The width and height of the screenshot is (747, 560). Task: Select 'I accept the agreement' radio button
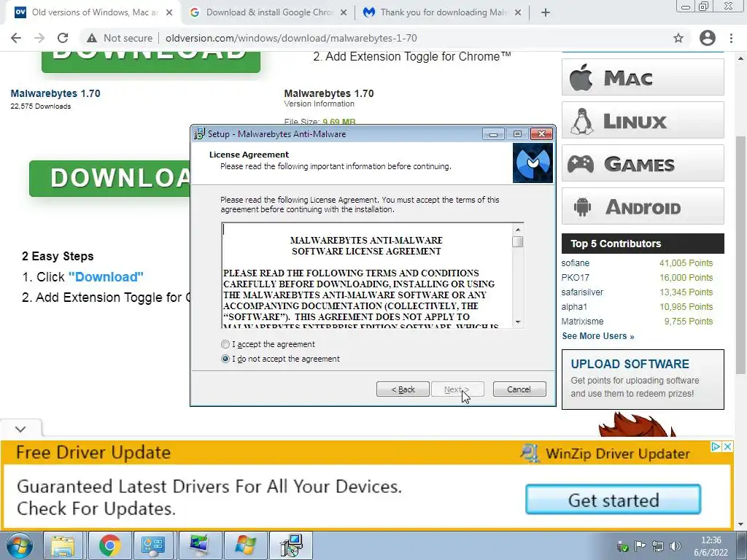pos(225,344)
